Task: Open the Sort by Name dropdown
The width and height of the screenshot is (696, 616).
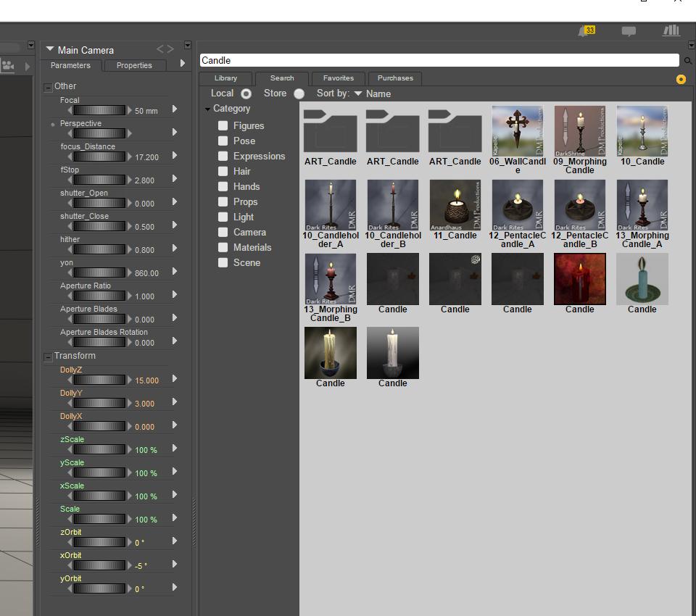Action: click(373, 93)
